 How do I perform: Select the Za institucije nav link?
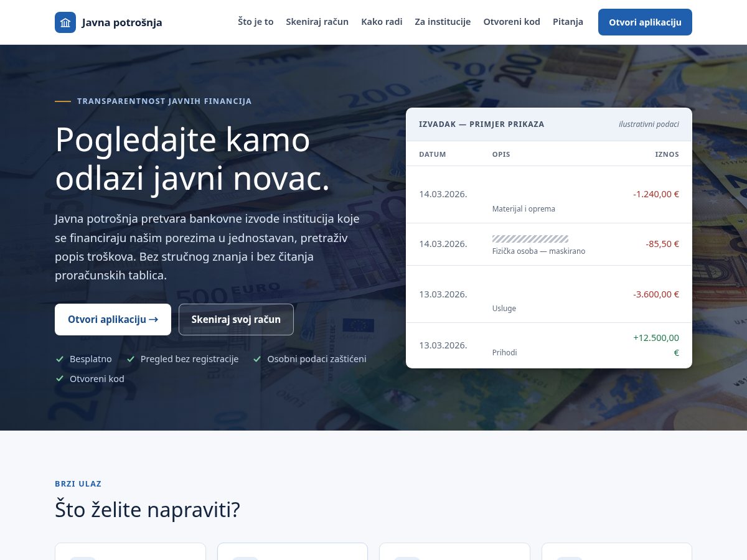pyautogui.click(x=443, y=22)
